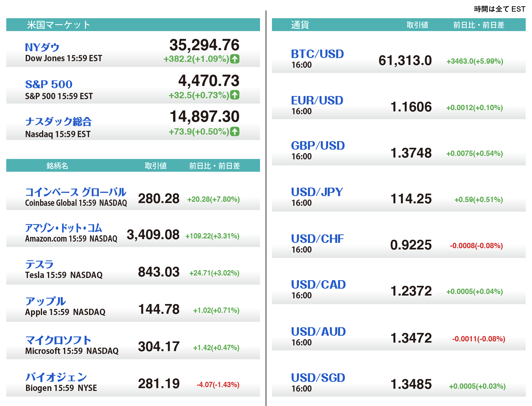Click the 銘柄名 column header

coord(57,166)
